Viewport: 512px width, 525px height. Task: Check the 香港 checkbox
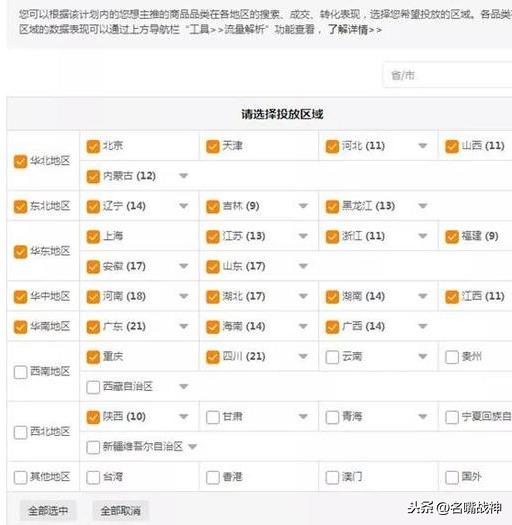coord(213,477)
